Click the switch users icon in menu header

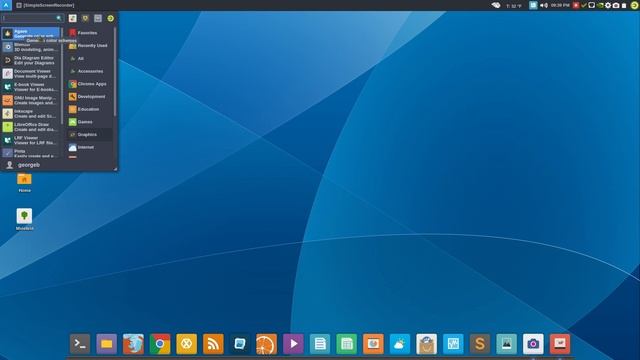click(98, 18)
